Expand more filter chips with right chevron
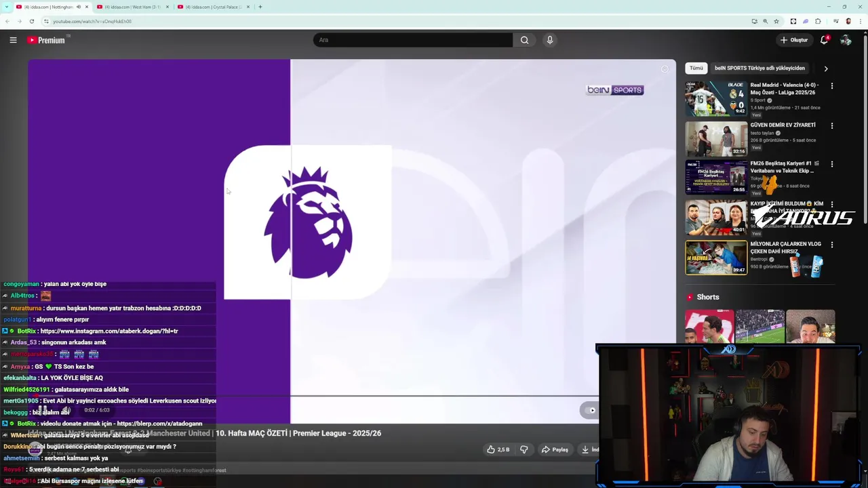This screenshot has width=868, height=488. tap(825, 68)
